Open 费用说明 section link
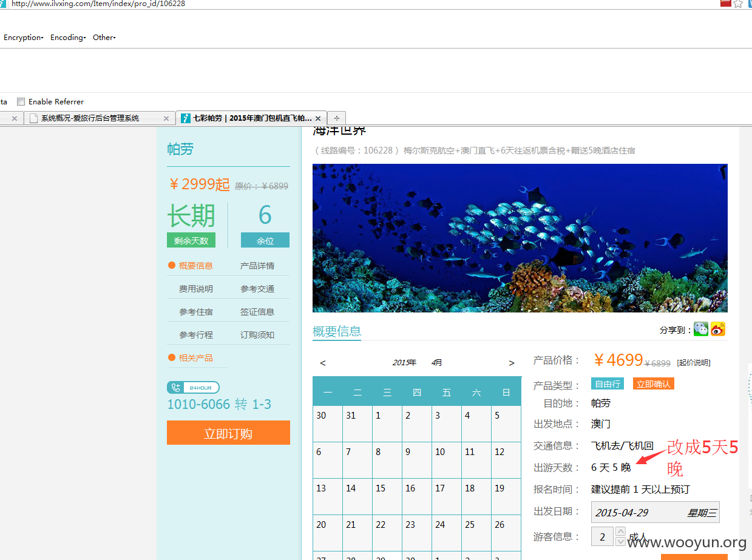Screen dimensions: 752x560 pyautogui.click(x=195, y=289)
